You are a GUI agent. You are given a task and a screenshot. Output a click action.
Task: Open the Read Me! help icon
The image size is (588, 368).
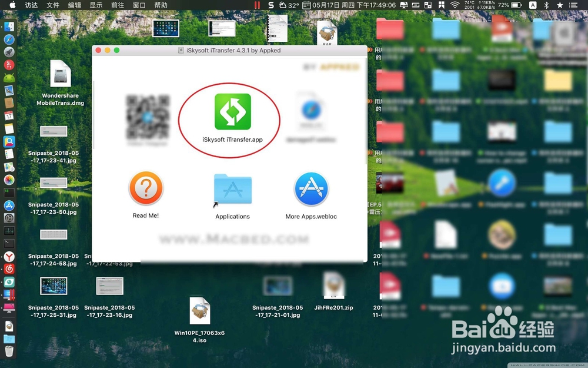146,188
